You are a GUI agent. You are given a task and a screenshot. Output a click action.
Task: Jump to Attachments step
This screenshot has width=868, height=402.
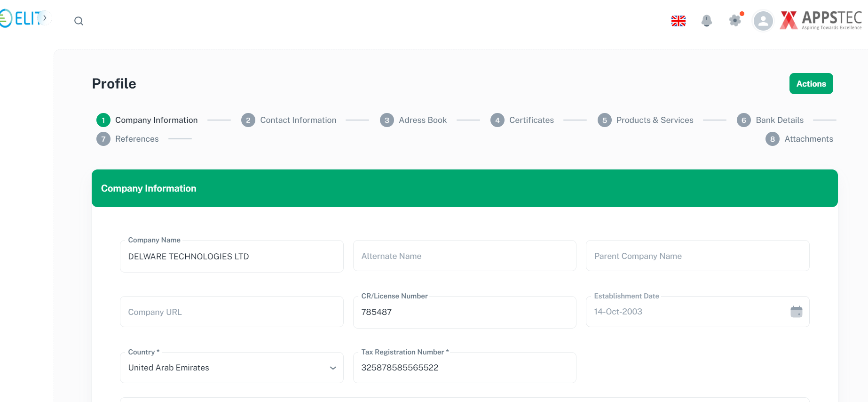tap(808, 139)
